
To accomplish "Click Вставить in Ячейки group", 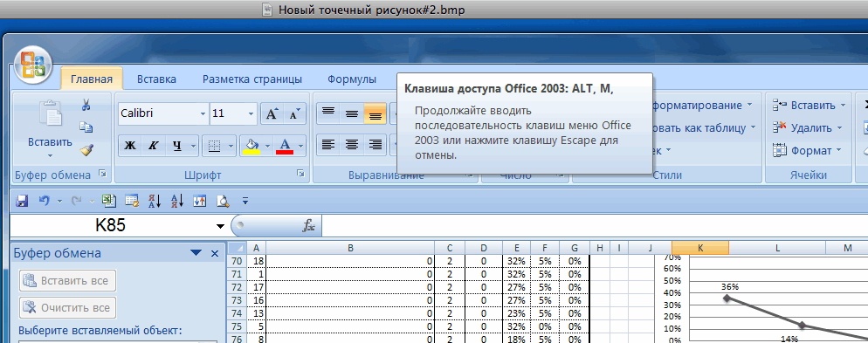I will 809,105.
